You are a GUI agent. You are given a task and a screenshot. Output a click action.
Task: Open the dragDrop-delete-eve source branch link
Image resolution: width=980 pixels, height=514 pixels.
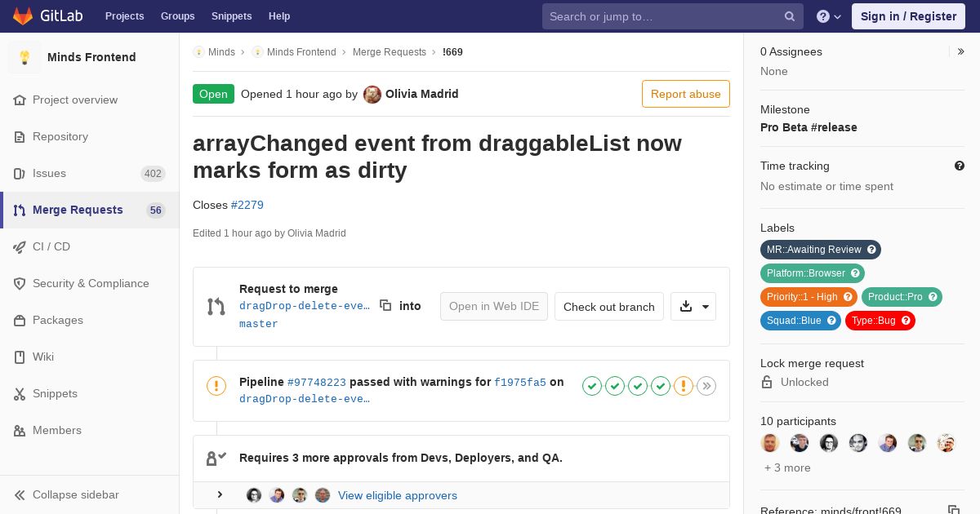pos(305,306)
